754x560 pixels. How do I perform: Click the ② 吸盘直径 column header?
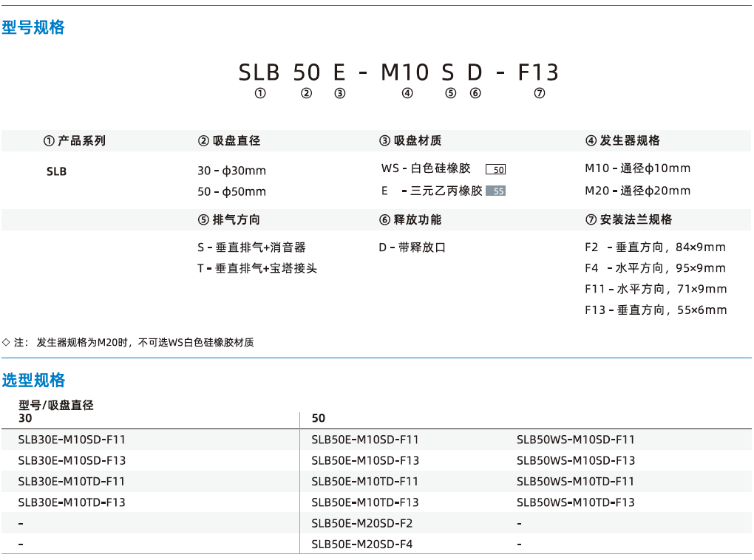[x=229, y=141]
